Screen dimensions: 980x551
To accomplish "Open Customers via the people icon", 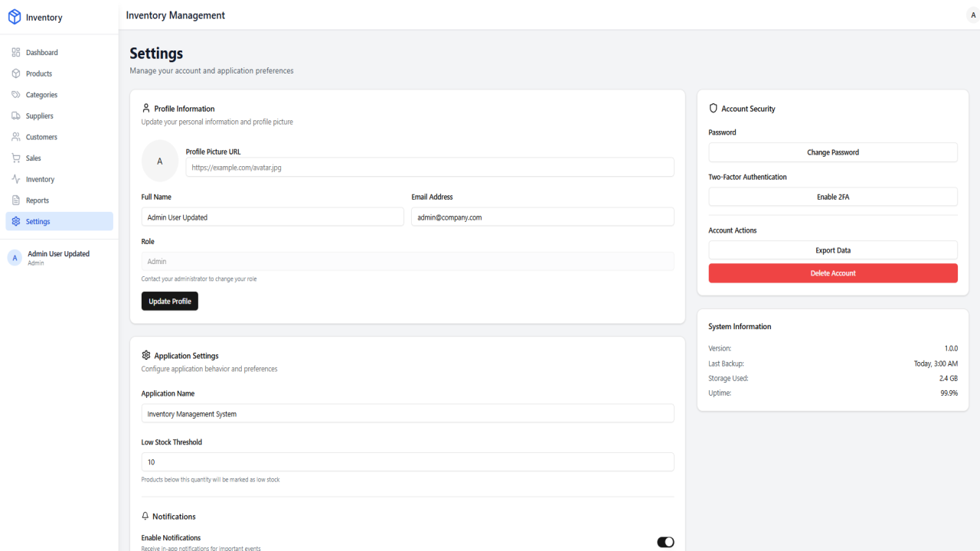I will click(16, 137).
